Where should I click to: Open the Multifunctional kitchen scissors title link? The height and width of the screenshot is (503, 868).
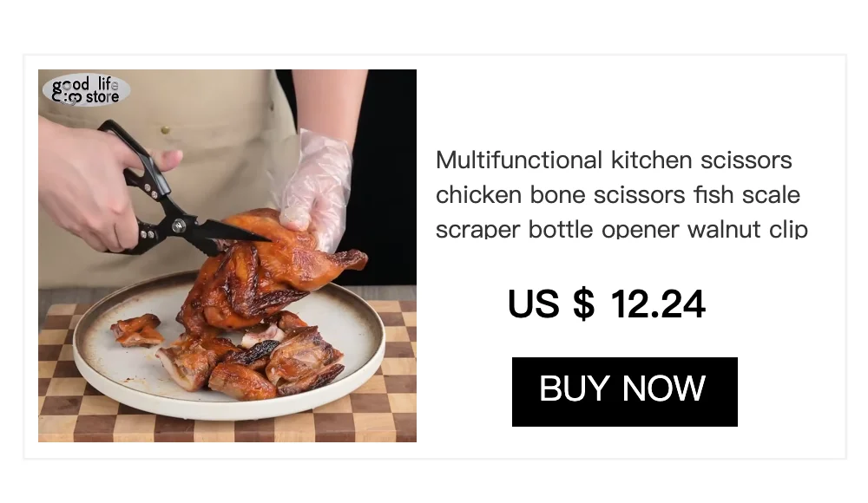[621, 194]
